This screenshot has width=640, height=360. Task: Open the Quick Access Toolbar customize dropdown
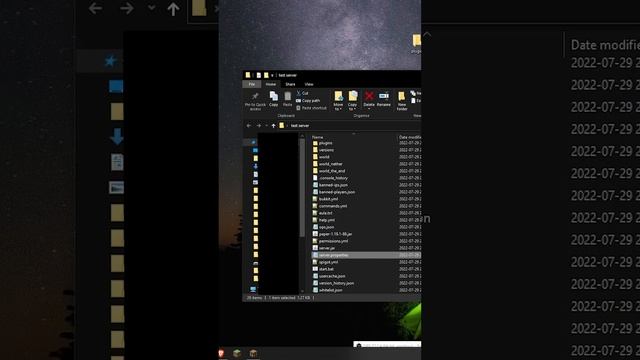(x=272, y=75)
